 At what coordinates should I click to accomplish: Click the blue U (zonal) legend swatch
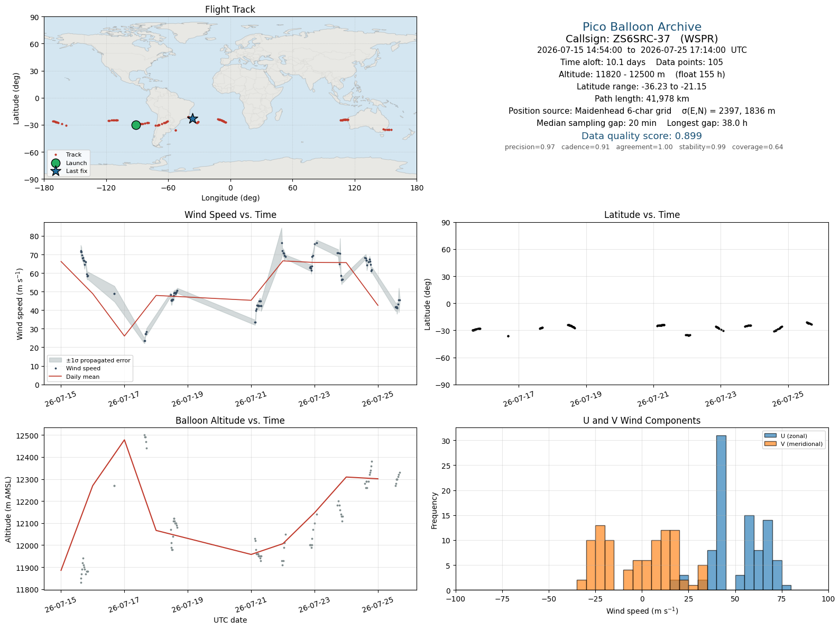point(770,436)
